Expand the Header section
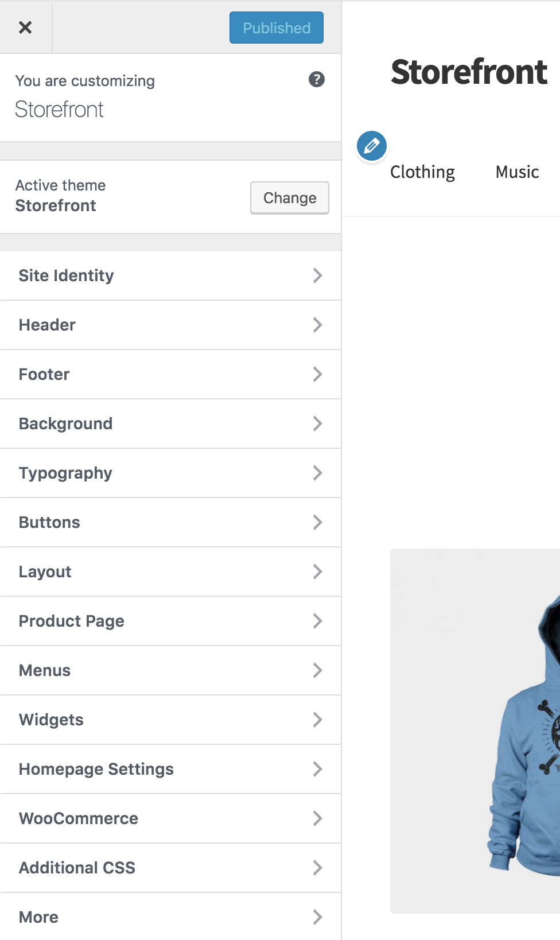 [x=171, y=325]
